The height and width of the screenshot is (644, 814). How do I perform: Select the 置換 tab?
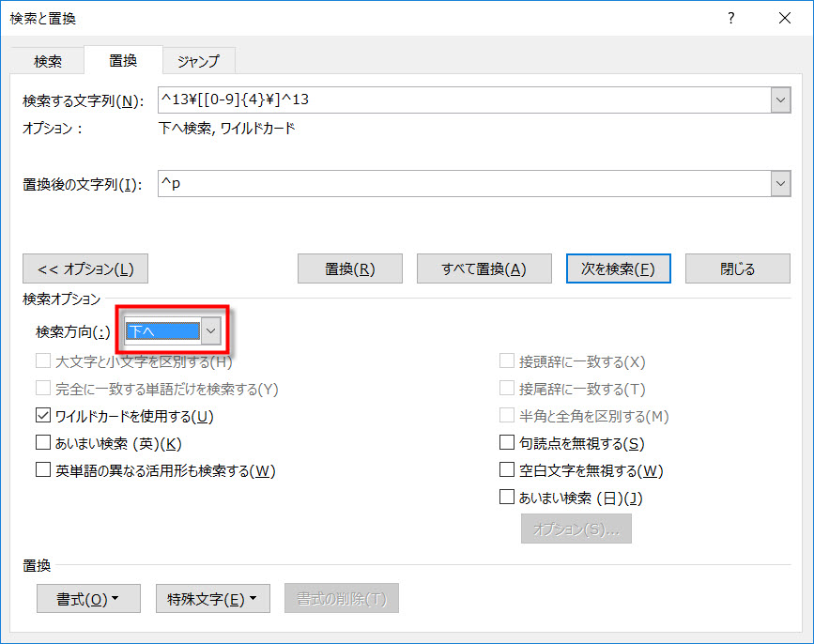point(123,60)
